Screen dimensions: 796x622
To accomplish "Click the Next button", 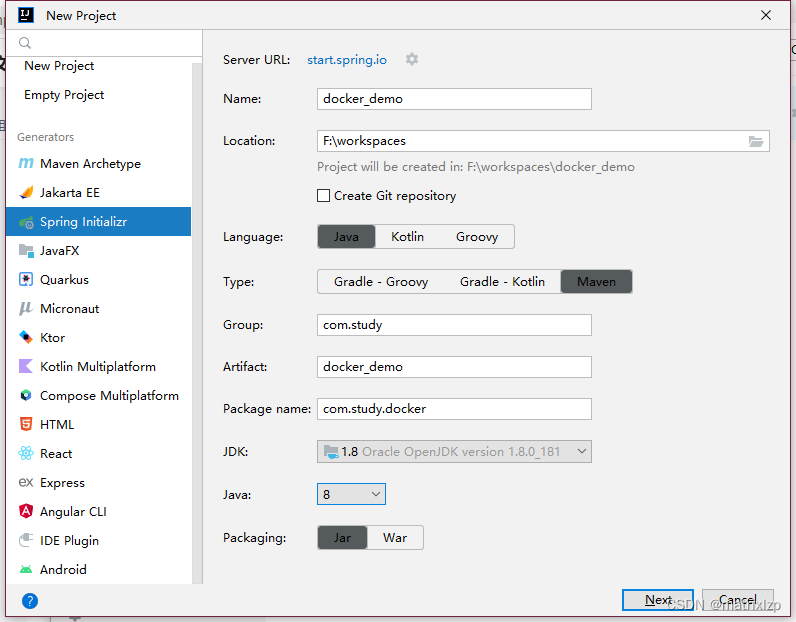I will point(658,600).
